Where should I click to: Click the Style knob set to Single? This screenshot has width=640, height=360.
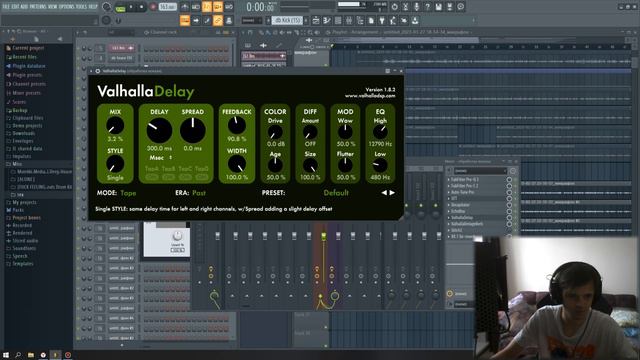point(115,164)
